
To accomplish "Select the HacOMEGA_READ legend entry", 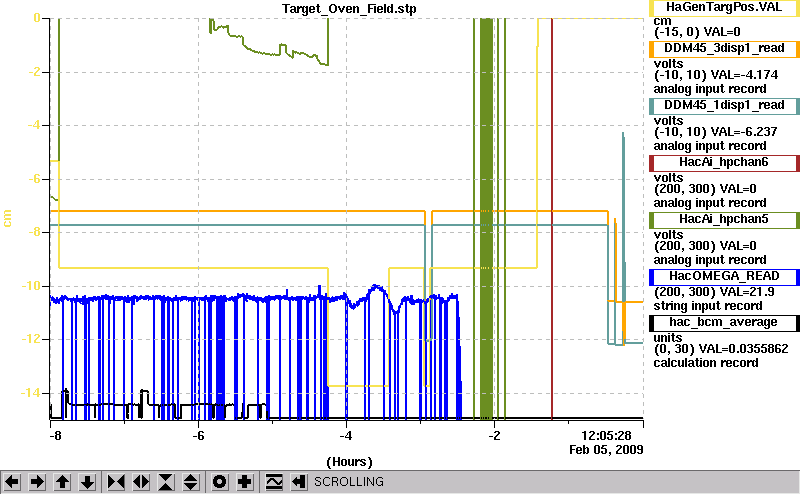I will click(724, 277).
